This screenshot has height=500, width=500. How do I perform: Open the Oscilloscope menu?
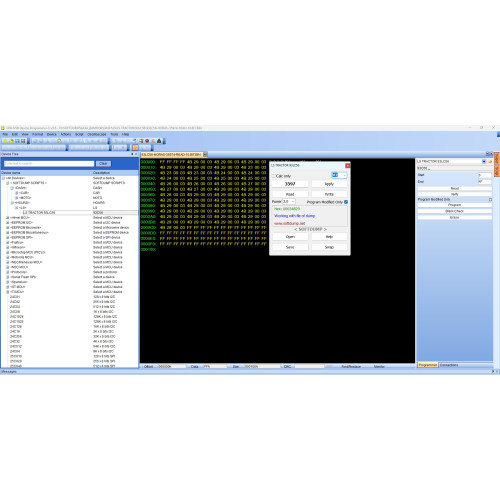coord(97,134)
